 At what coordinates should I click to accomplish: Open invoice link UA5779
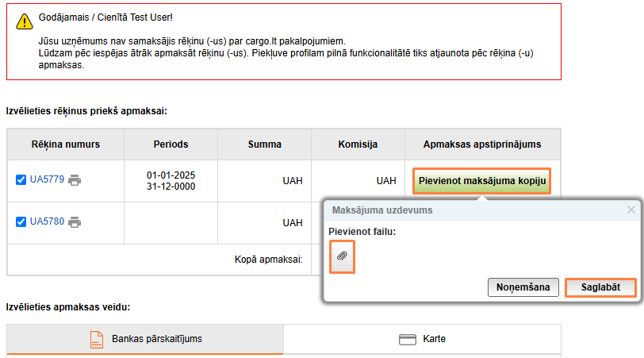[x=47, y=180]
